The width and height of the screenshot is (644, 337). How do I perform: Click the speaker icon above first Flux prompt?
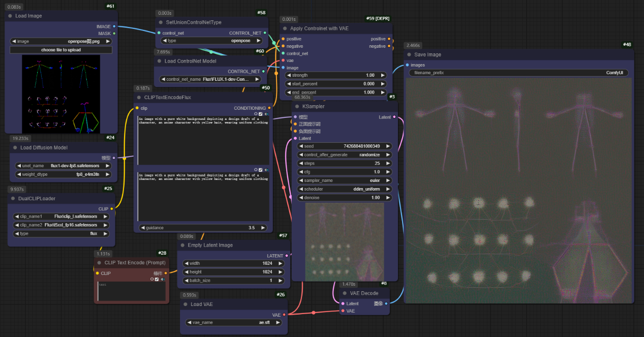267,114
